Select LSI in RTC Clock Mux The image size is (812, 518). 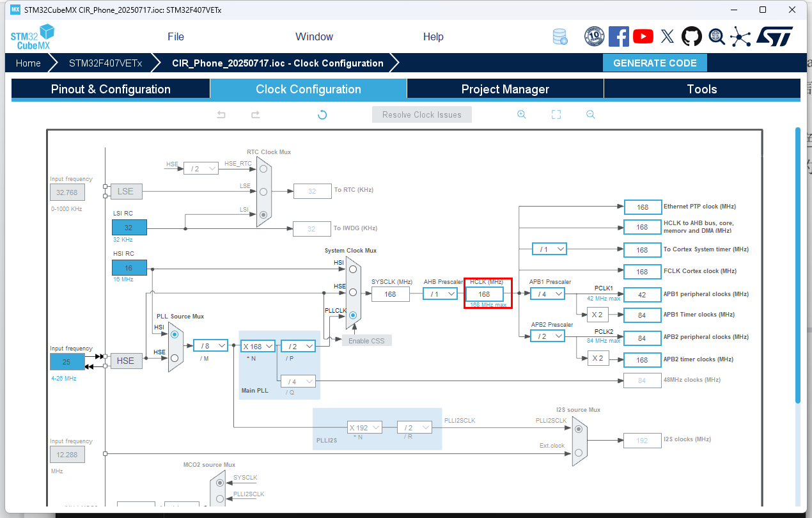(x=263, y=215)
